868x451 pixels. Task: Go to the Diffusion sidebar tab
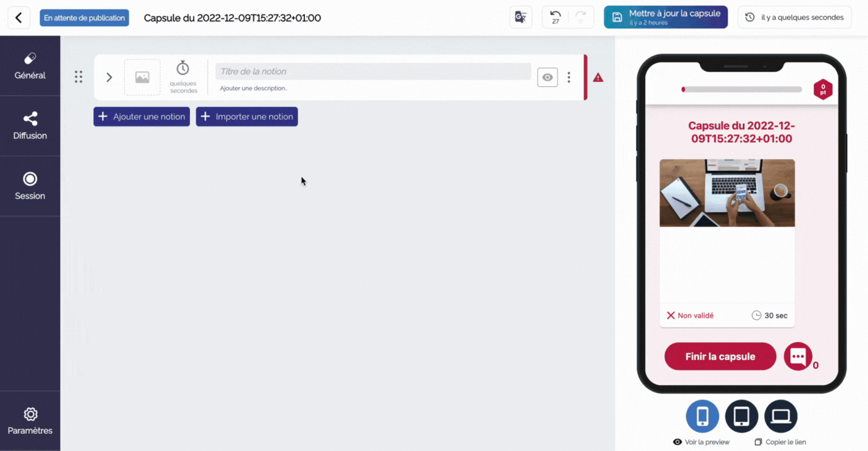click(30, 126)
